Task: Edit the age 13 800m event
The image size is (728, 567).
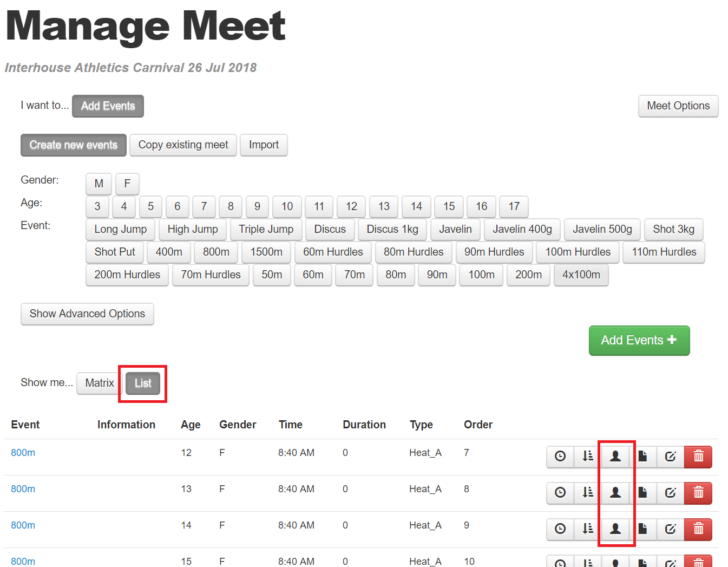Action: point(671,493)
